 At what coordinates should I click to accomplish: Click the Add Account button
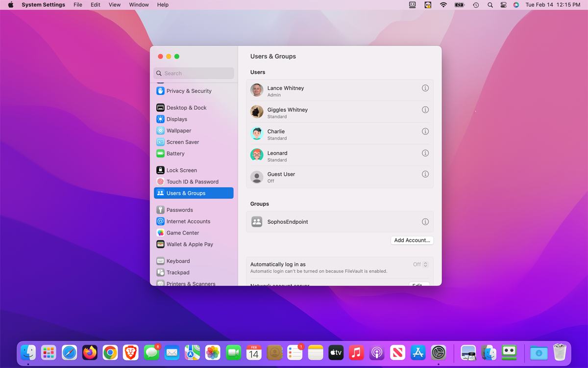[412, 240]
